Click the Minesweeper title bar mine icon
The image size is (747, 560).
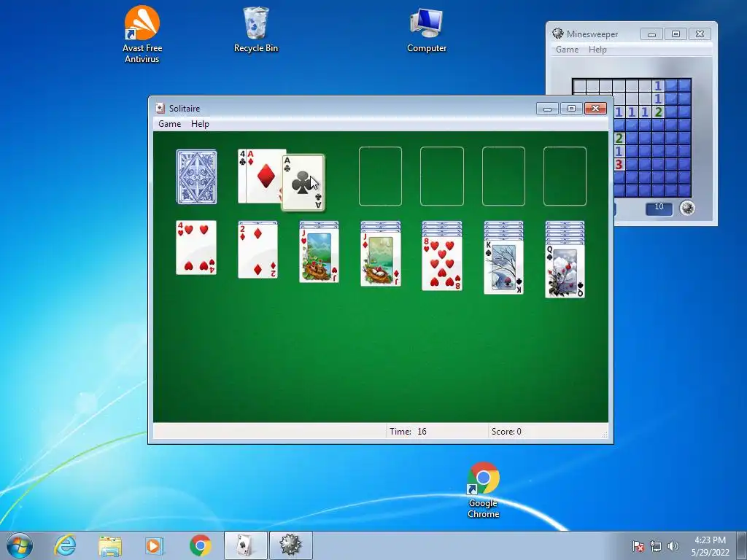tap(558, 34)
